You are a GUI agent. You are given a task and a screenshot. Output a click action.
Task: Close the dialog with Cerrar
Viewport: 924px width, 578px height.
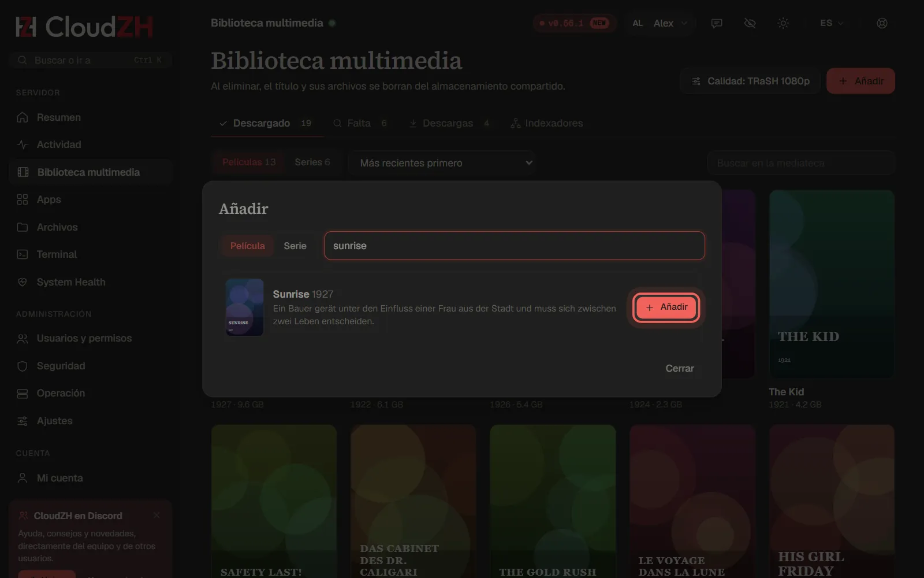pyautogui.click(x=680, y=368)
